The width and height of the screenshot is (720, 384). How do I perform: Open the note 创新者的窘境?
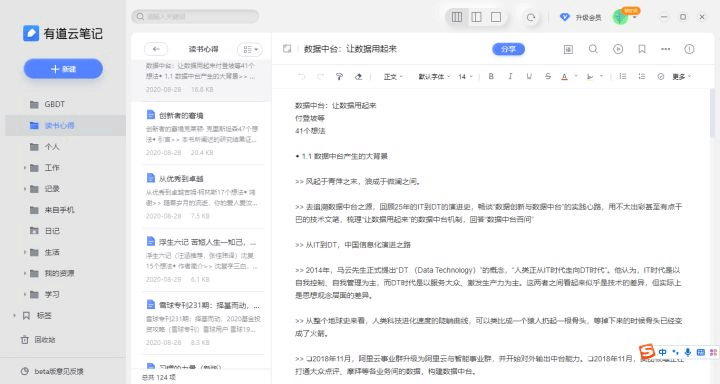click(x=202, y=133)
